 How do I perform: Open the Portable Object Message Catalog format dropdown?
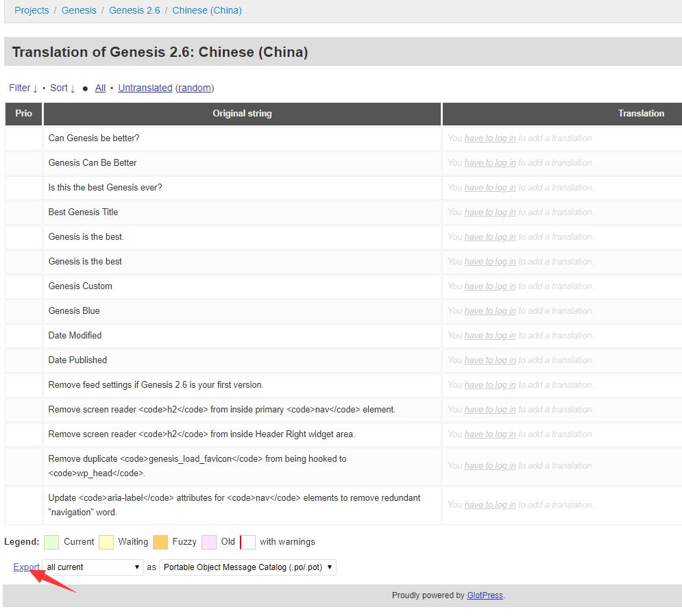247,567
